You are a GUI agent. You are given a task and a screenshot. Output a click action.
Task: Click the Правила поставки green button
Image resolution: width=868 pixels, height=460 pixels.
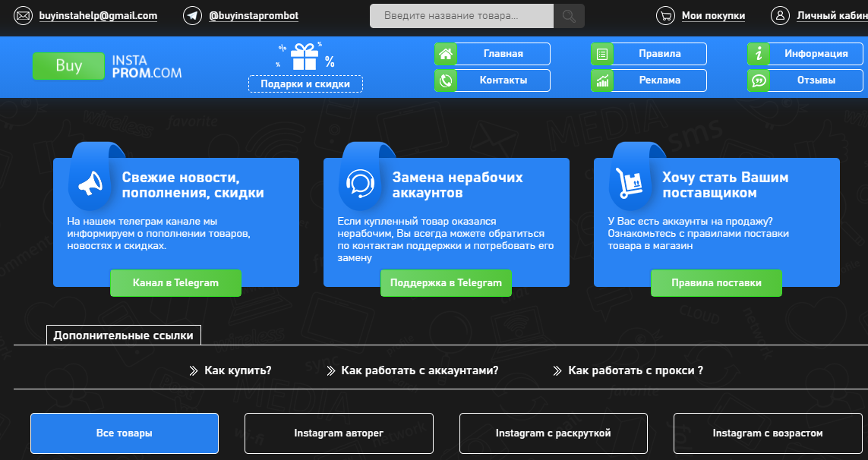[x=716, y=282]
